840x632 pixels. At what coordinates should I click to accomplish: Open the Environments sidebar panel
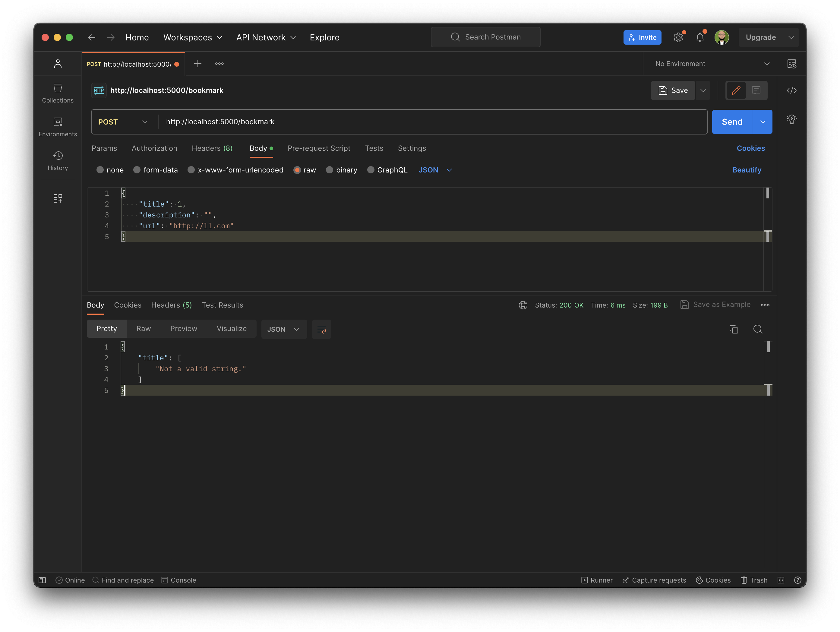coord(58,126)
